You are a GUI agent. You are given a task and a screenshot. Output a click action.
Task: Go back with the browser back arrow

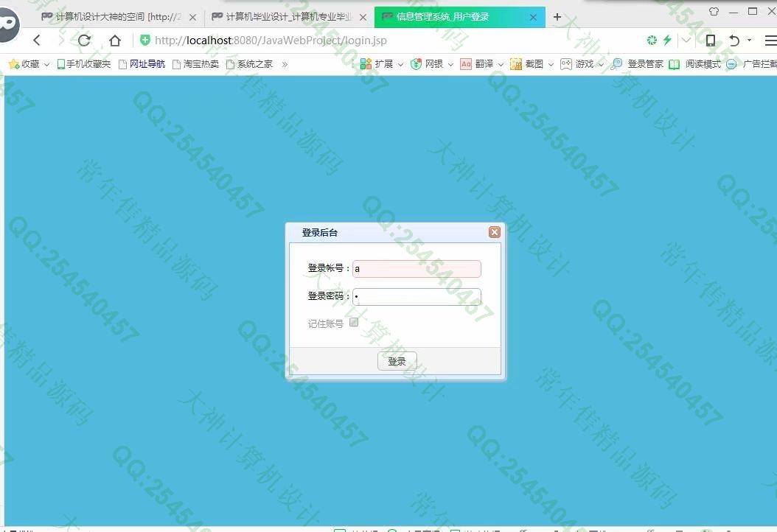[x=37, y=40]
